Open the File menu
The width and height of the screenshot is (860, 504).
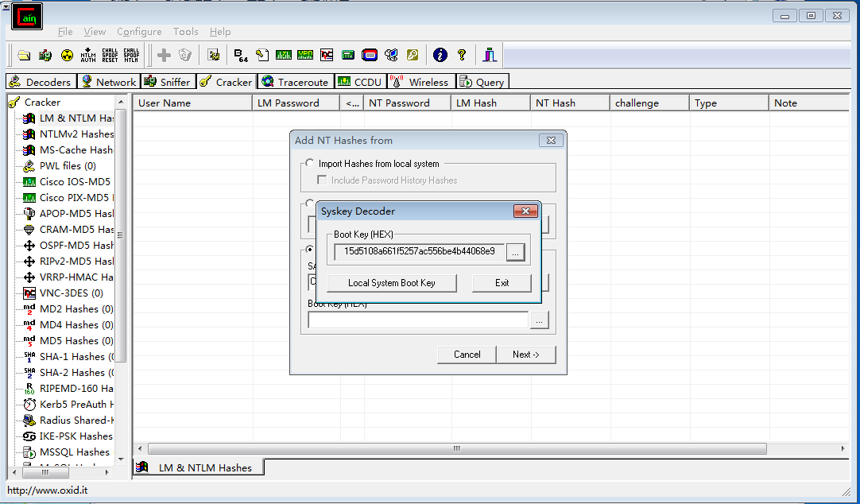point(65,32)
